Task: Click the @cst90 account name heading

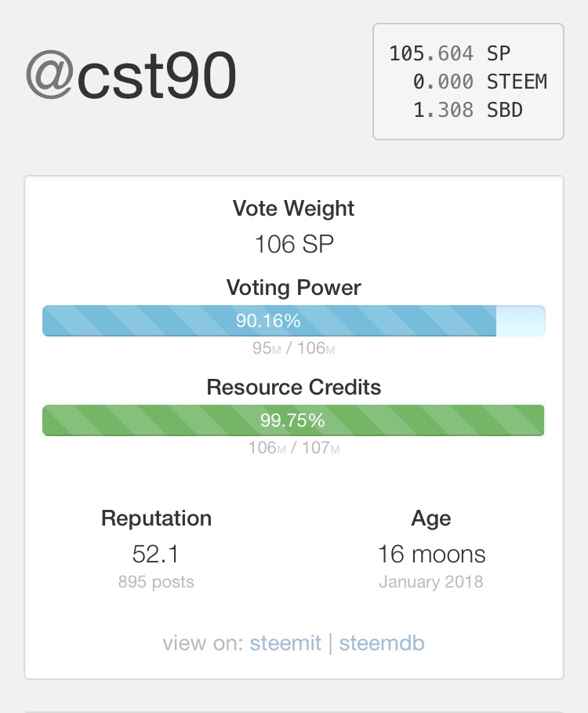Action: (x=131, y=76)
